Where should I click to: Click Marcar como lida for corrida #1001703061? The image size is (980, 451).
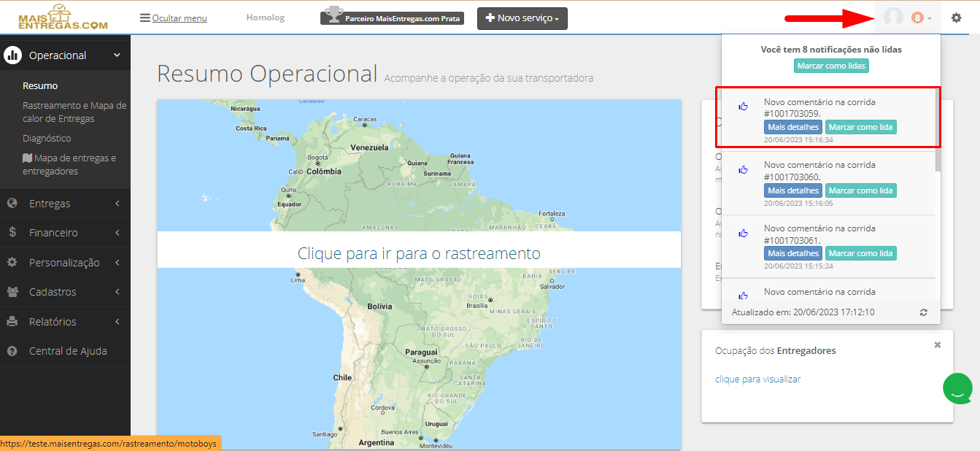click(861, 253)
